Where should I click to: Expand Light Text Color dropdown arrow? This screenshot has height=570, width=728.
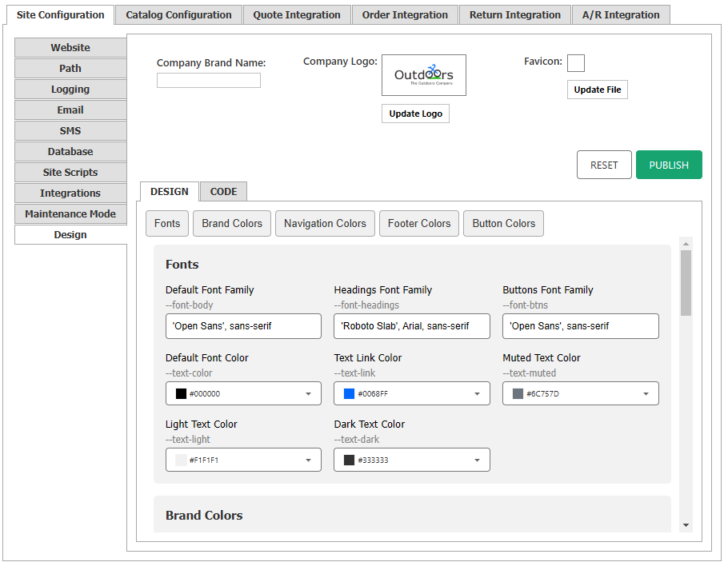[x=308, y=460]
